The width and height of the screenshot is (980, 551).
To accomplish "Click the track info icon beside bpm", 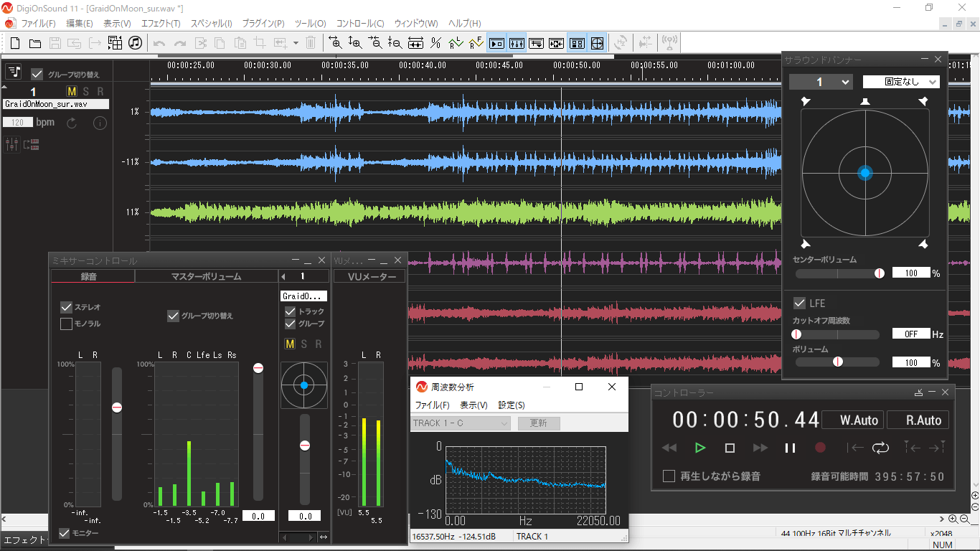I will click(x=100, y=123).
